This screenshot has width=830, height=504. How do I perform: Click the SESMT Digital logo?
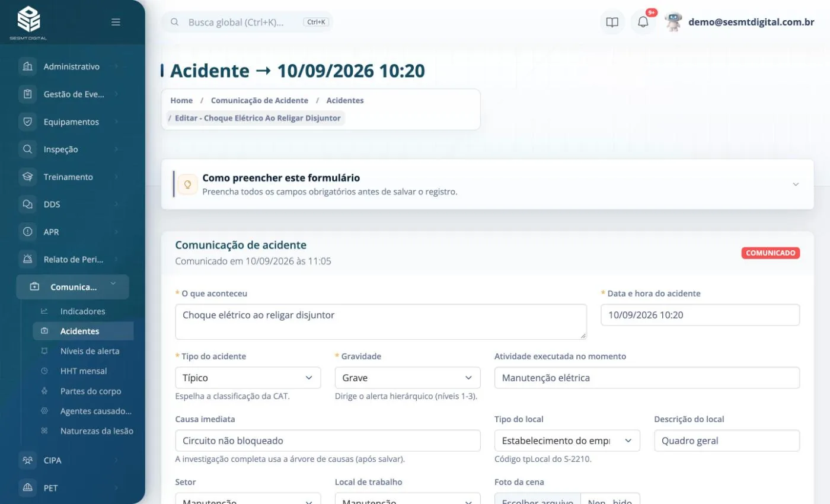pos(28,23)
